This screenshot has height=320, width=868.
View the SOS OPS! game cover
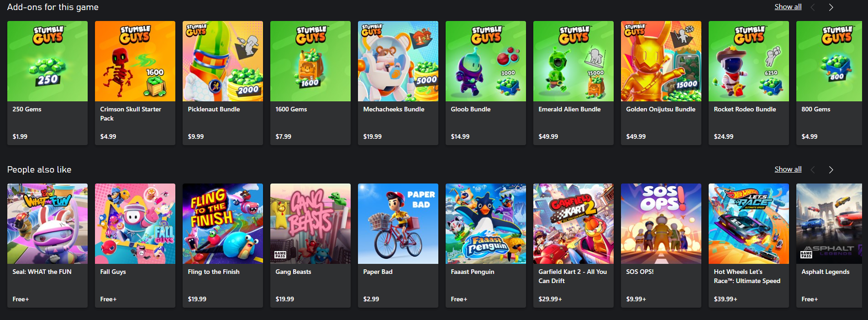point(661,224)
